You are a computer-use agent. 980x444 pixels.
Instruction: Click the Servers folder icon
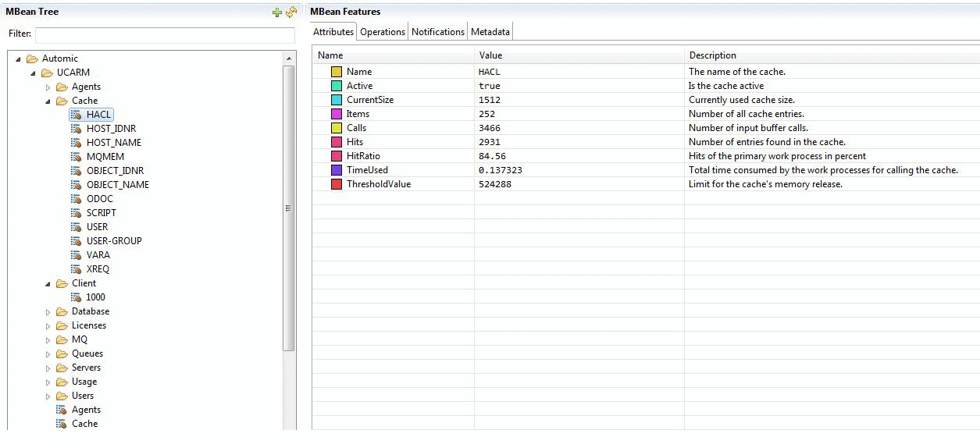tap(62, 368)
